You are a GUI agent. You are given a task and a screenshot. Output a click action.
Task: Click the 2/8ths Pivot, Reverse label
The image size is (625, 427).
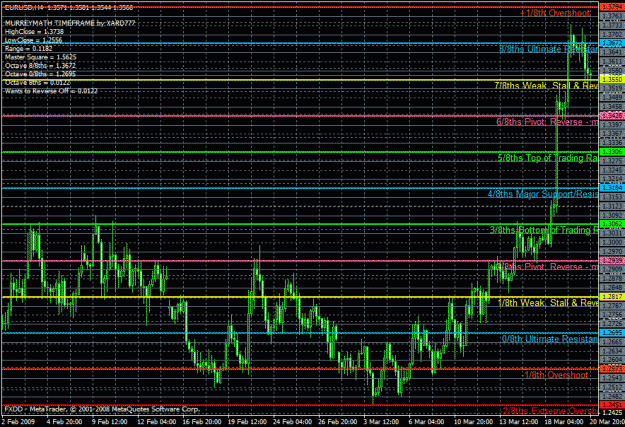[547, 267]
